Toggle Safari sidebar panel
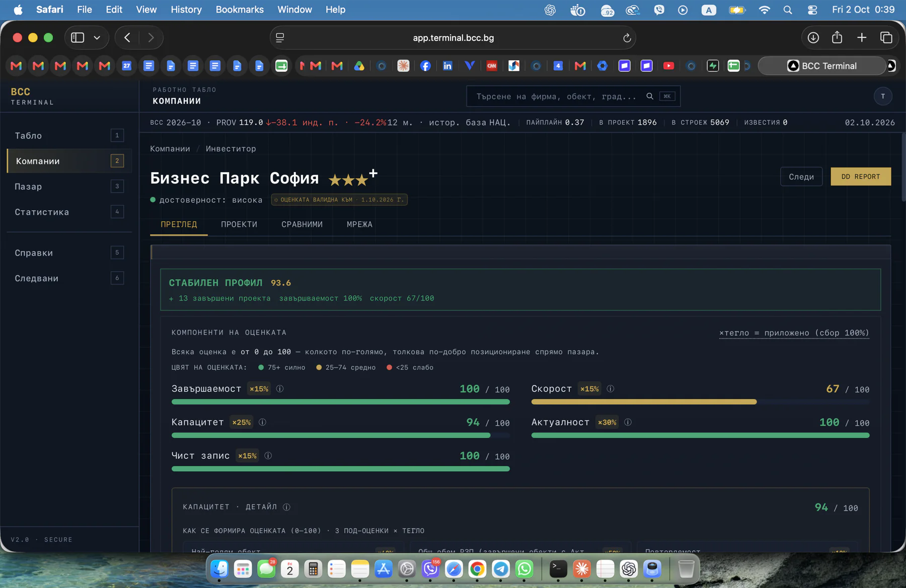The width and height of the screenshot is (906, 588). click(x=78, y=38)
